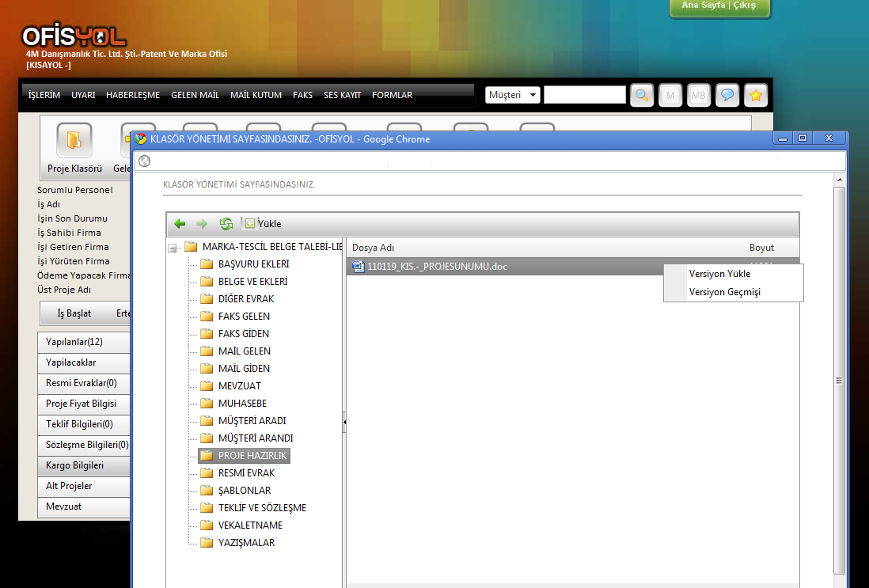The image size is (869, 588).
Task: Open the Müşteri dropdown
Action: pos(513,95)
